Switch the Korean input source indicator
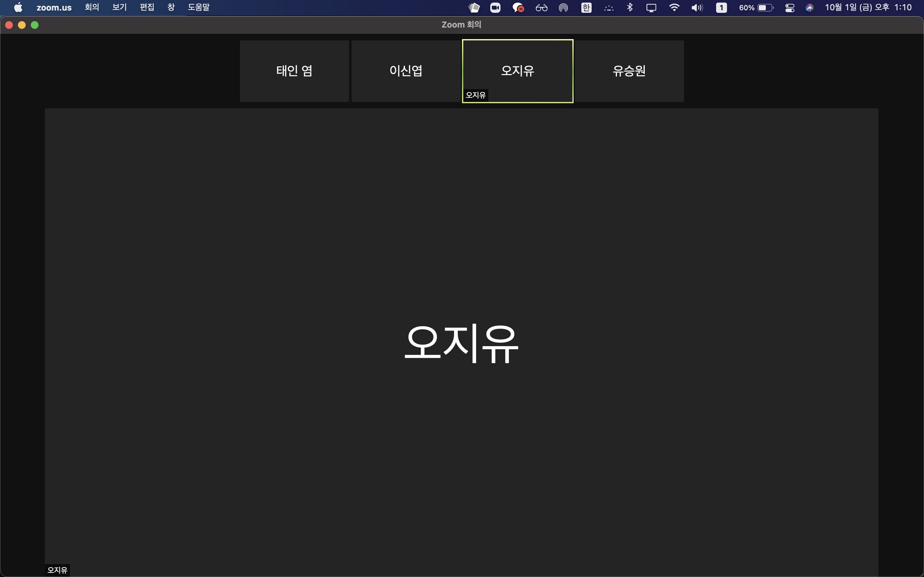924x577 pixels. tap(586, 8)
